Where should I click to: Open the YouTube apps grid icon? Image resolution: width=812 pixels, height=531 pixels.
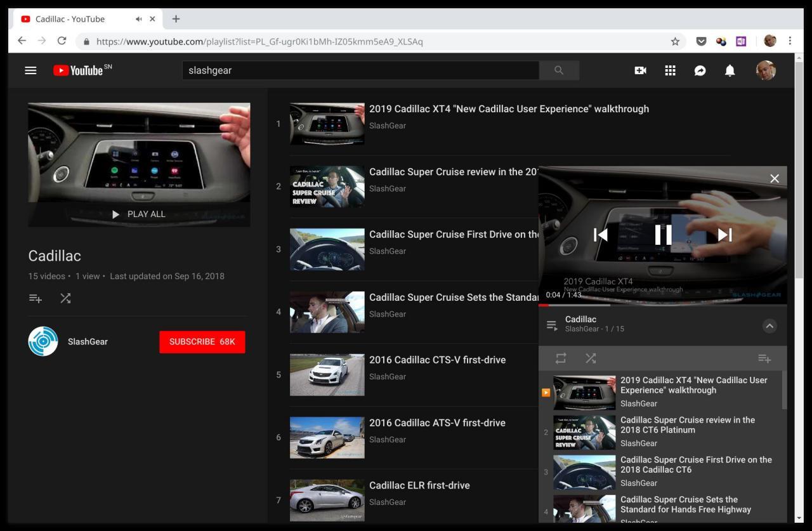click(670, 70)
